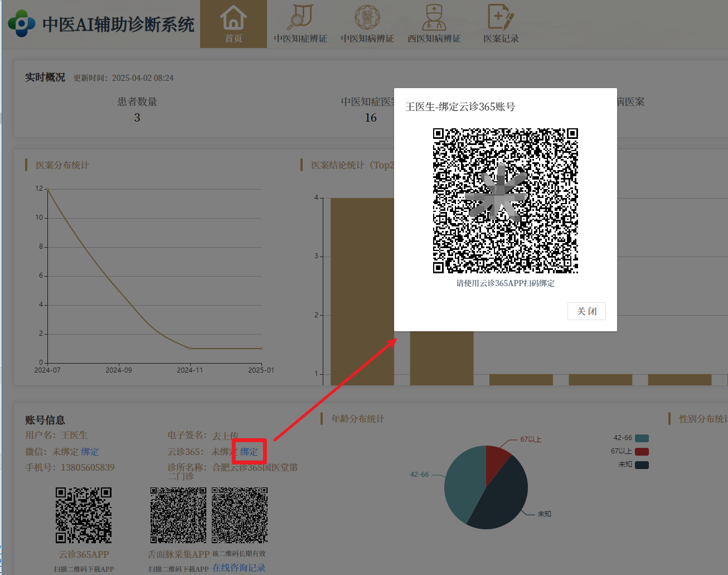728x575 pixels.
Task: Open 中医知病辨证 navigation icon
Action: click(367, 24)
